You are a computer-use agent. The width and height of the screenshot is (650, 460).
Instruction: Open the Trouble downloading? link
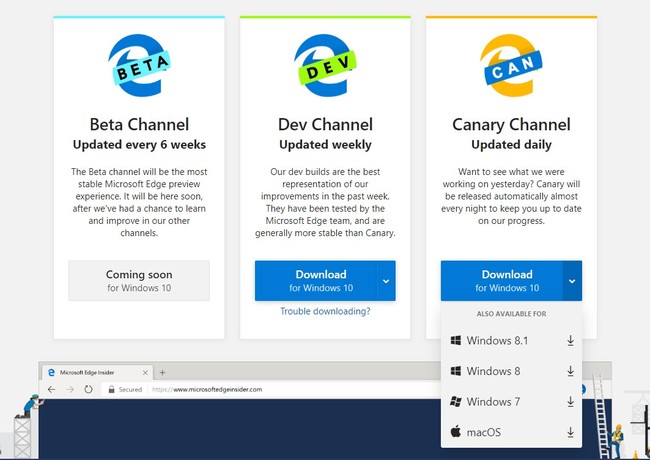[325, 311]
